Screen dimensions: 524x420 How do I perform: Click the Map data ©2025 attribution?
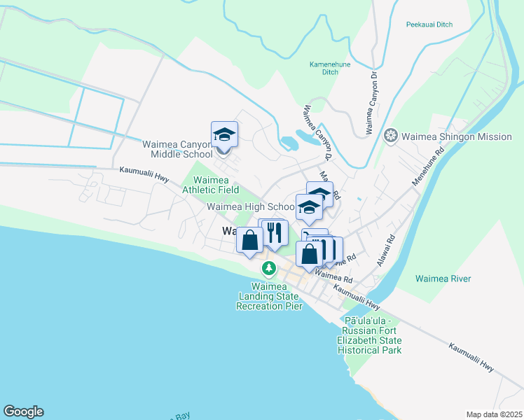494,414
